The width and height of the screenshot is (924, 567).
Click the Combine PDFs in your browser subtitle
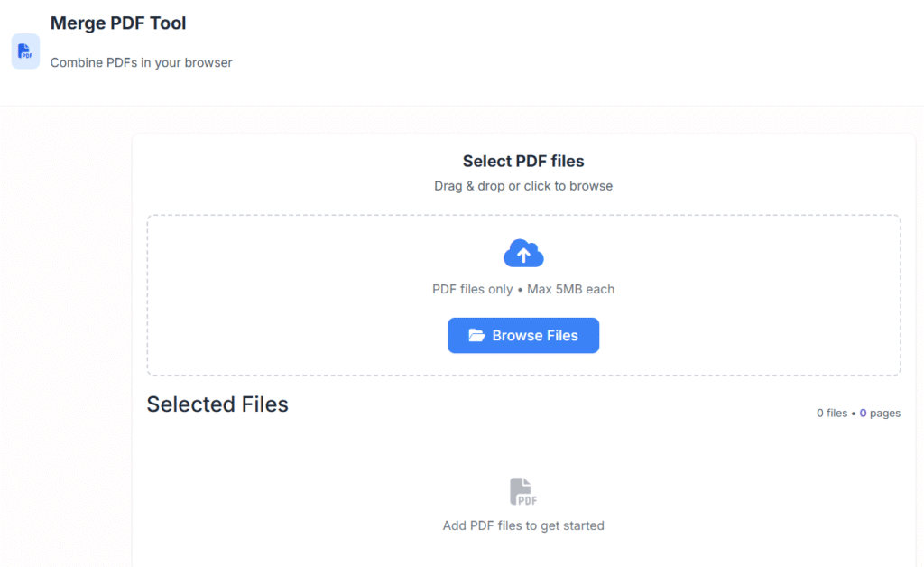click(x=141, y=62)
